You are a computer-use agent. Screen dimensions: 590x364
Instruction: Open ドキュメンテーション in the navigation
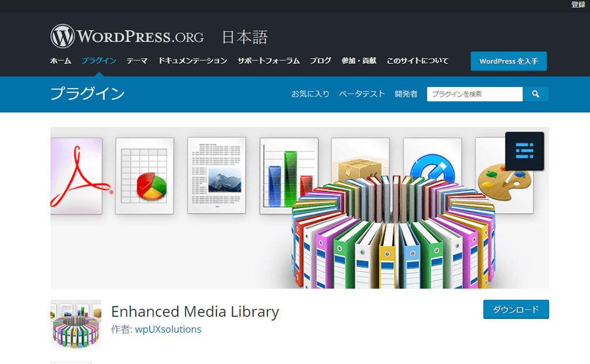(192, 61)
